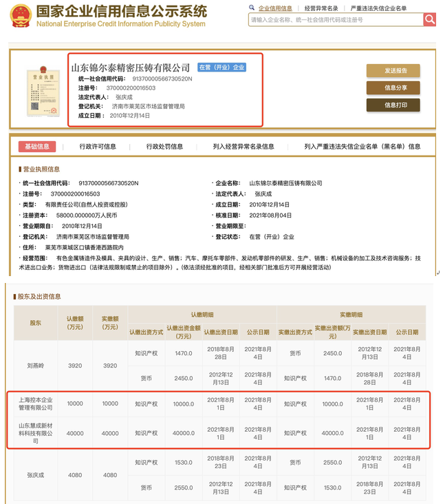
Task: Click the company title 山东锦尔泰精密压铸有限公司
Action: point(131,68)
